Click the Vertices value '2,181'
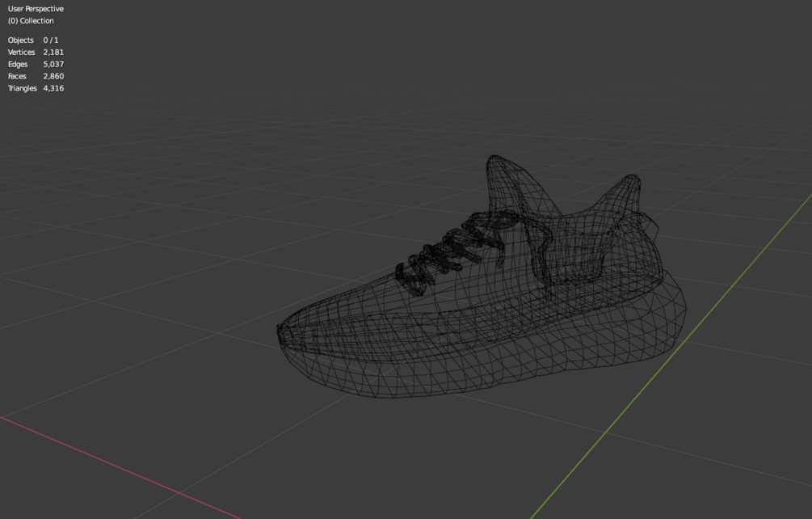This screenshot has height=519, width=812. coord(53,53)
